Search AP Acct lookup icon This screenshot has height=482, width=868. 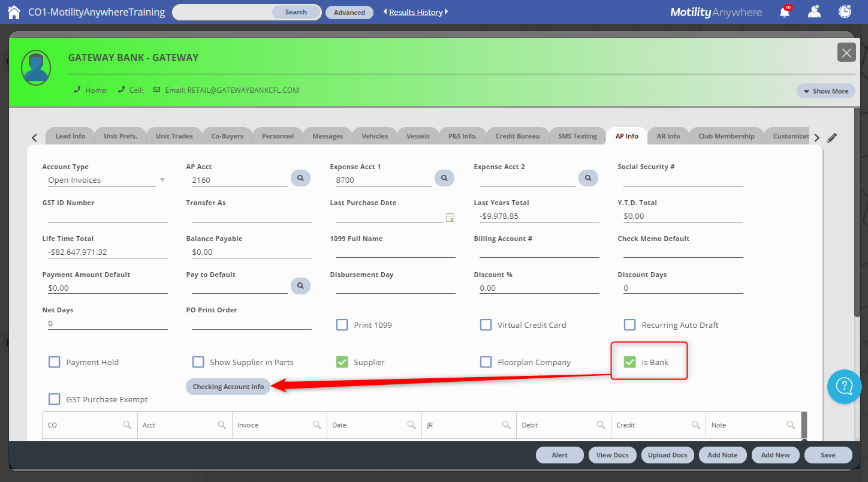[x=301, y=178]
